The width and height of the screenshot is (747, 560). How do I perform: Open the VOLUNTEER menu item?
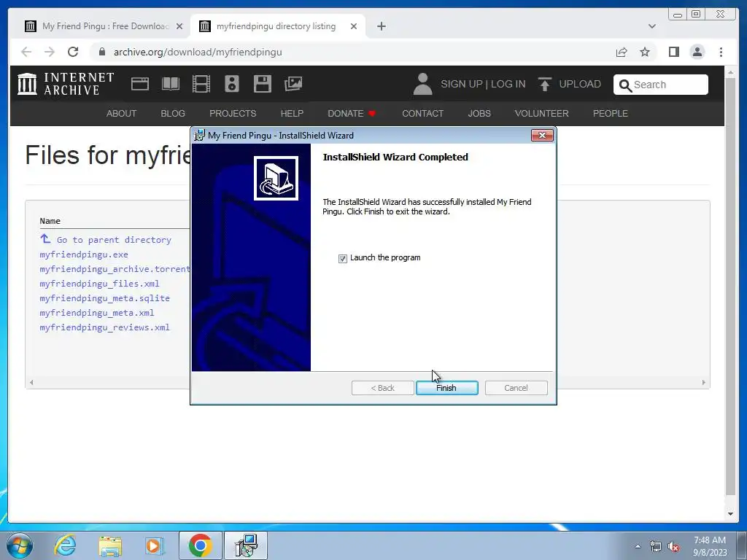click(542, 113)
